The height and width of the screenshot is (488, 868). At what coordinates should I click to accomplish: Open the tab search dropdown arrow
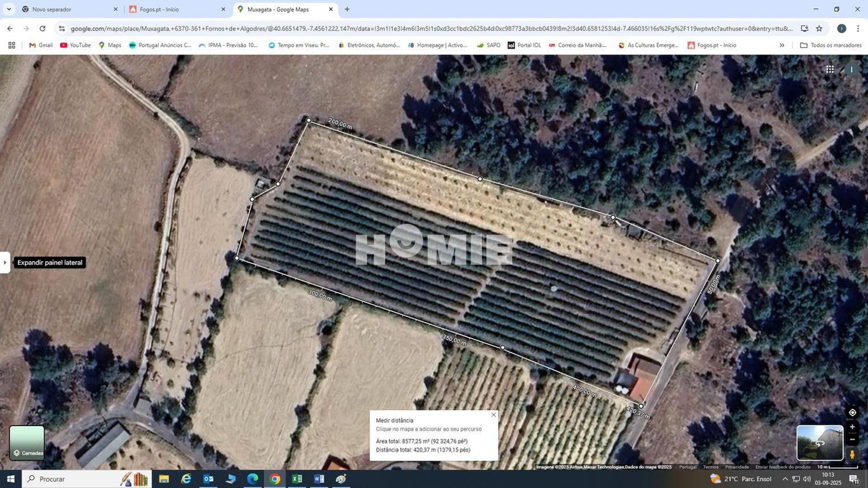(9, 9)
